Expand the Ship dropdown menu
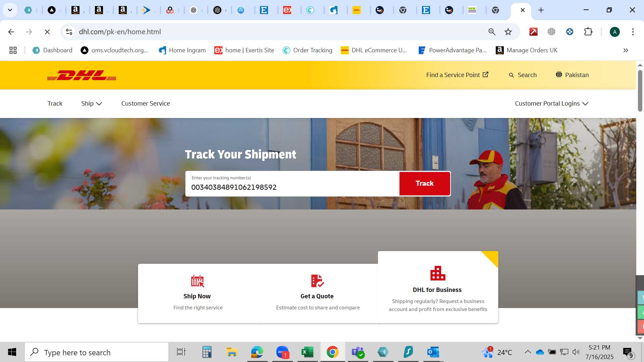This screenshot has height=362, width=644. pyautogui.click(x=91, y=104)
